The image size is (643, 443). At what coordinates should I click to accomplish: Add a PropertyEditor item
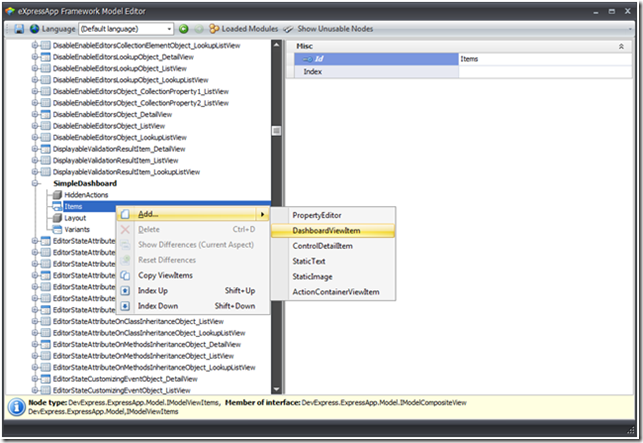coord(317,215)
